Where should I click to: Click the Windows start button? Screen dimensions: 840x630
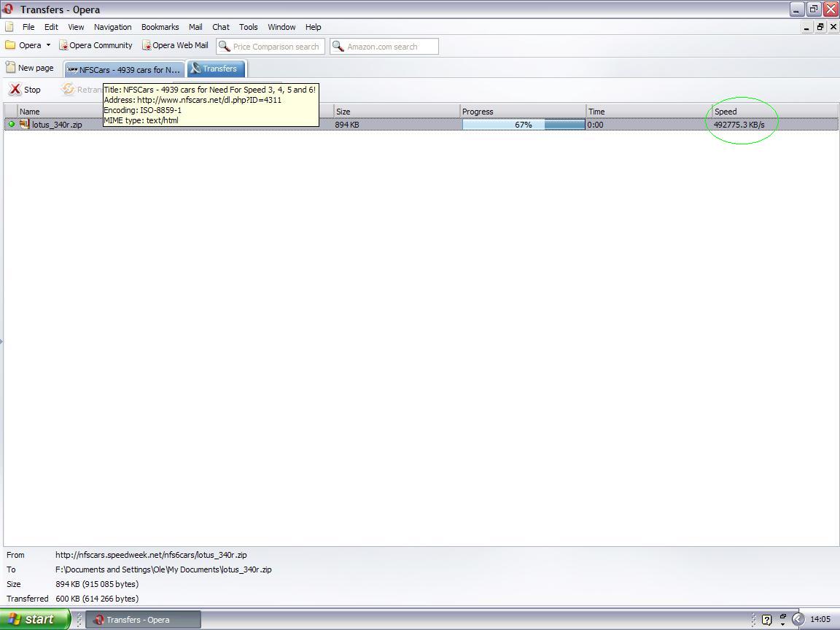34,619
